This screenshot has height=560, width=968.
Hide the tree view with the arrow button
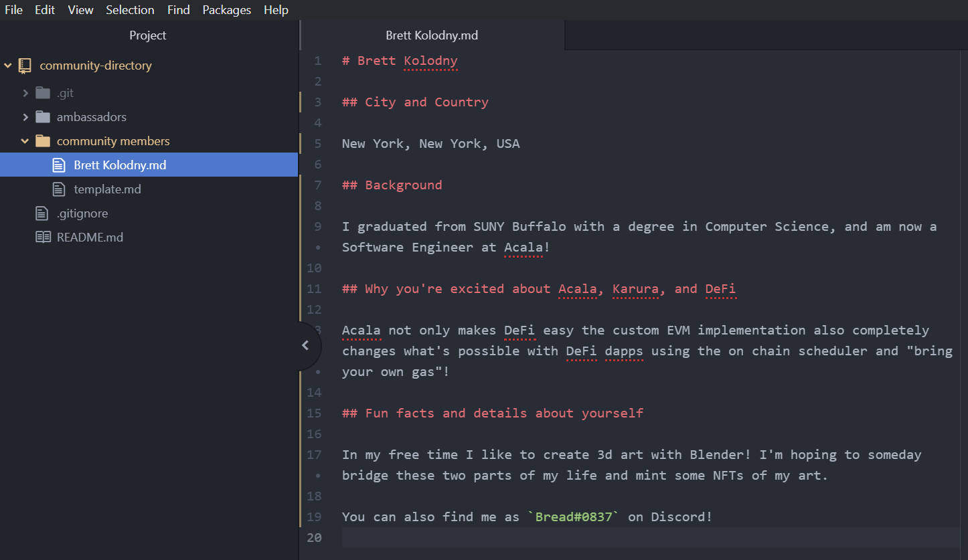(306, 345)
